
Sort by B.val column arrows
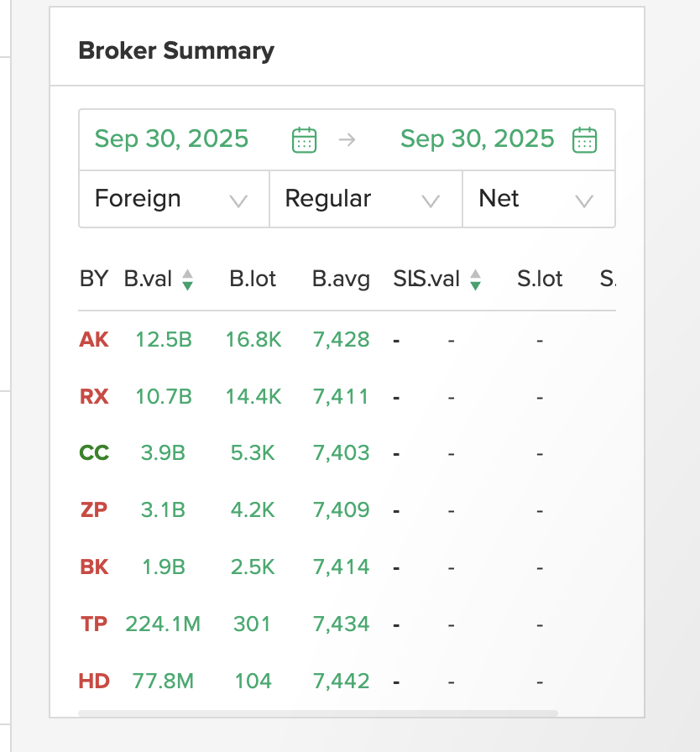point(187,279)
